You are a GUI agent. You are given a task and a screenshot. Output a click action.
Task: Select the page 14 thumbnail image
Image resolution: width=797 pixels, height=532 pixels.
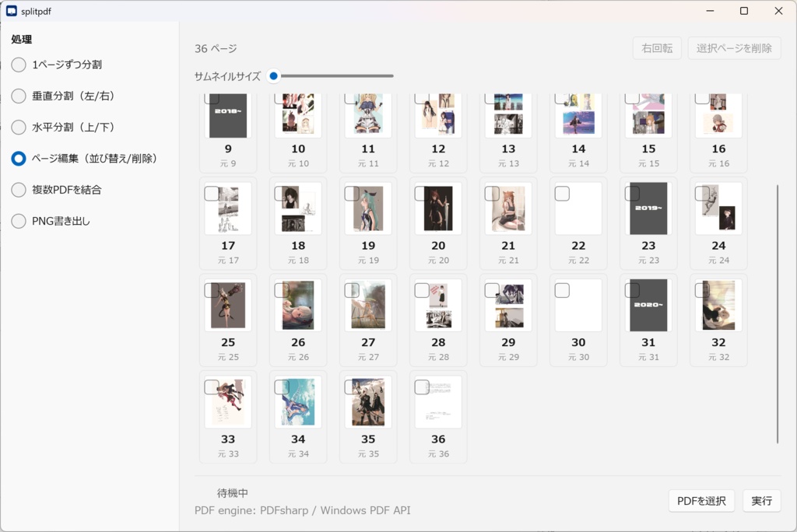click(x=578, y=115)
